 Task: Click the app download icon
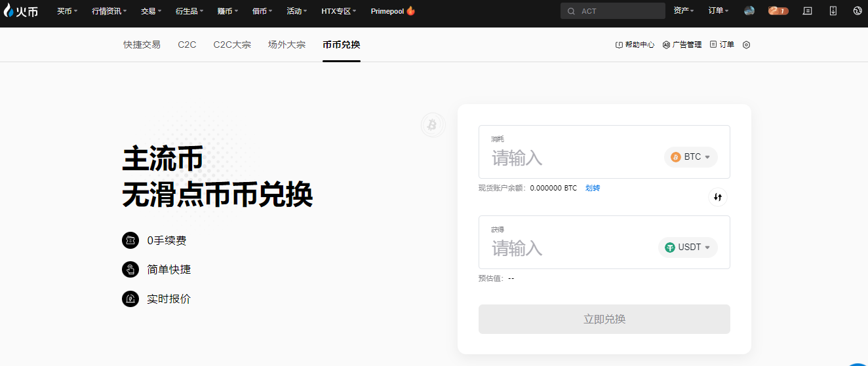[833, 11]
